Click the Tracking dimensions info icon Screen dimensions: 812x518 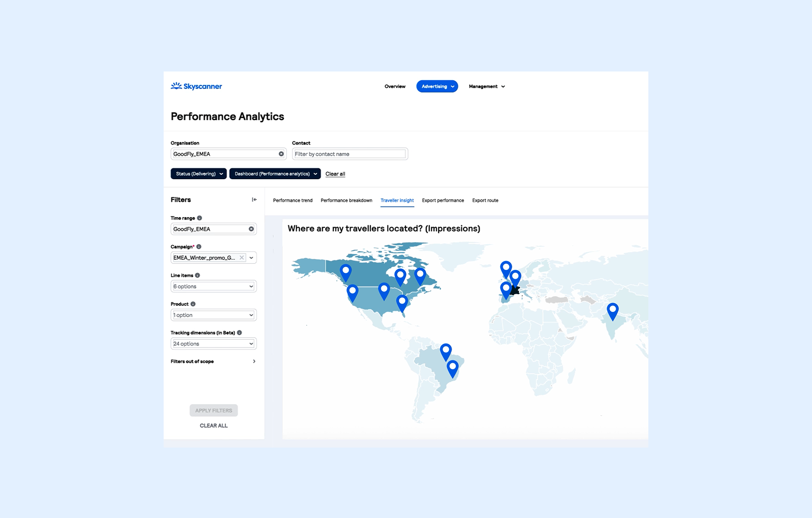pyautogui.click(x=239, y=333)
